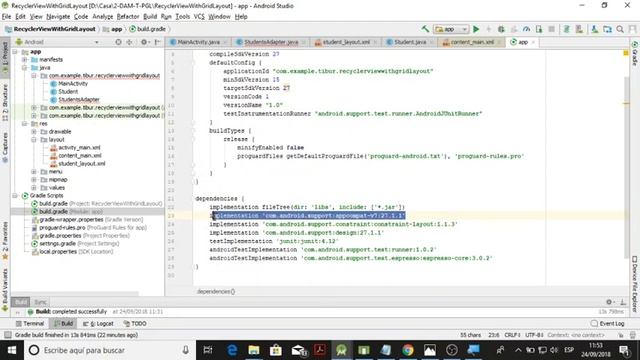Click the editor vertical scrollbar
The image size is (640, 360).
(627, 167)
